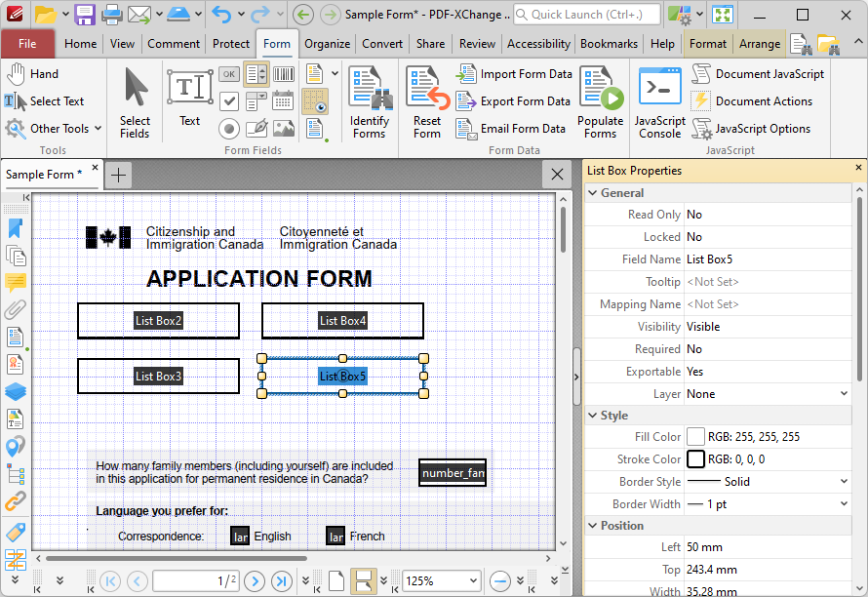Click the Save floppy disk icon
This screenshot has height=597, width=868.
85,15
